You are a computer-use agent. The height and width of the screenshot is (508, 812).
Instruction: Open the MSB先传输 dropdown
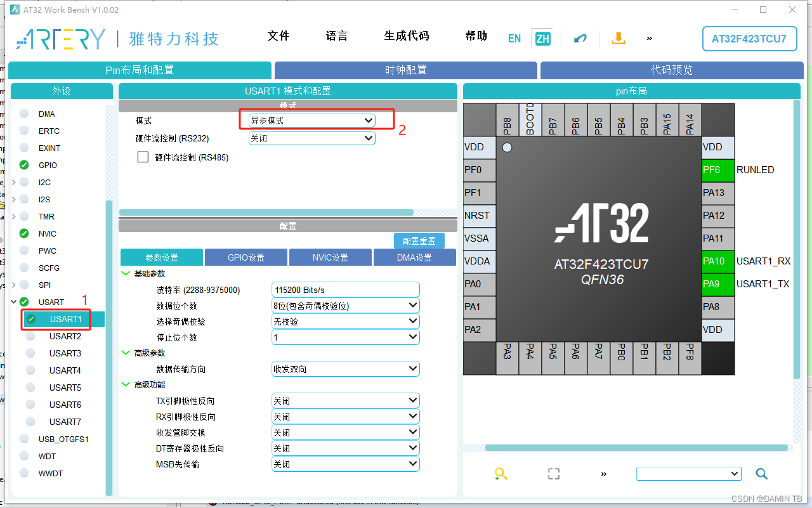pyautogui.click(x=346, y=464)
